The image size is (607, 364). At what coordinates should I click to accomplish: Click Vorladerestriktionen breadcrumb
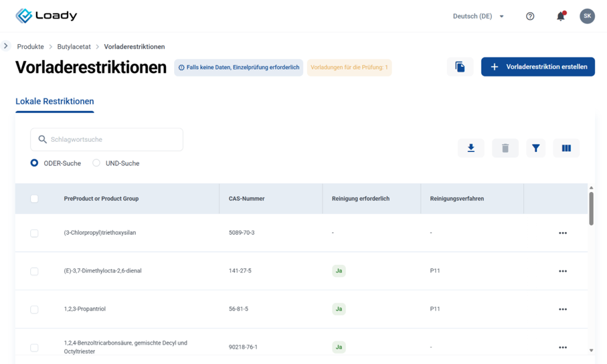(x=135, y=46)
